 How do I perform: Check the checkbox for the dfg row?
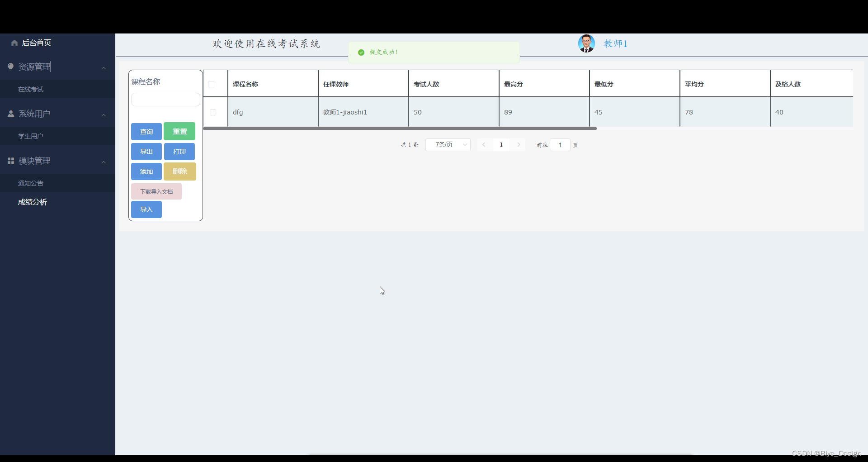(213, 112)
